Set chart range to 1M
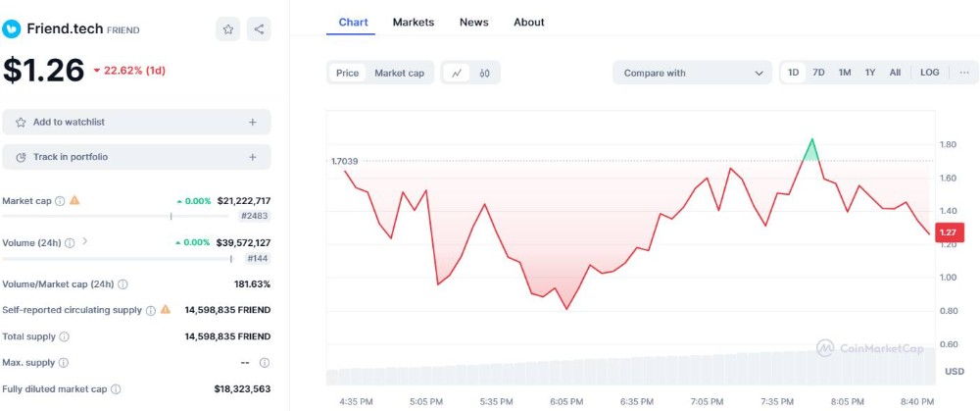 845,73
